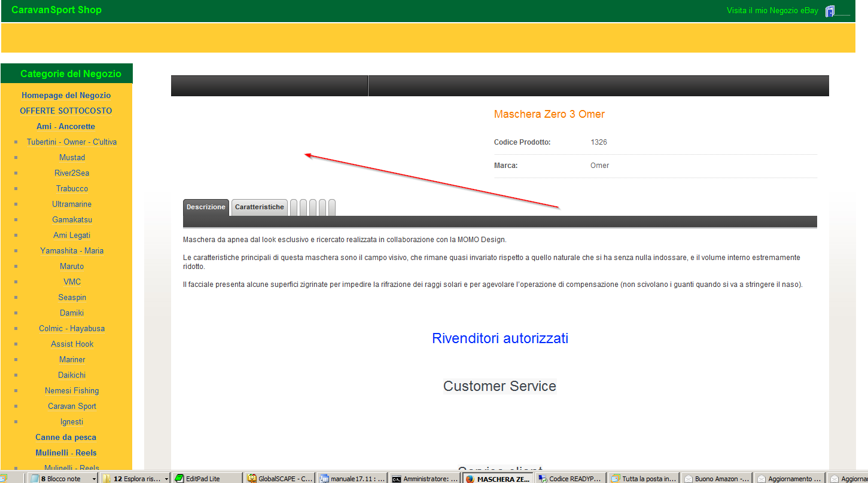
Task: Open the OFFERTE SOTTOCOSTO category
Action: (66, 111)
